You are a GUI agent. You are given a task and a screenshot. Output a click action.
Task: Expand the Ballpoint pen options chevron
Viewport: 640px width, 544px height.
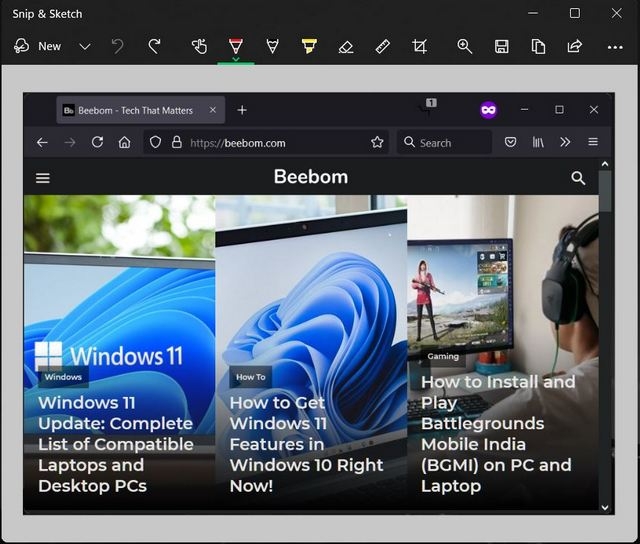(236, 60)
